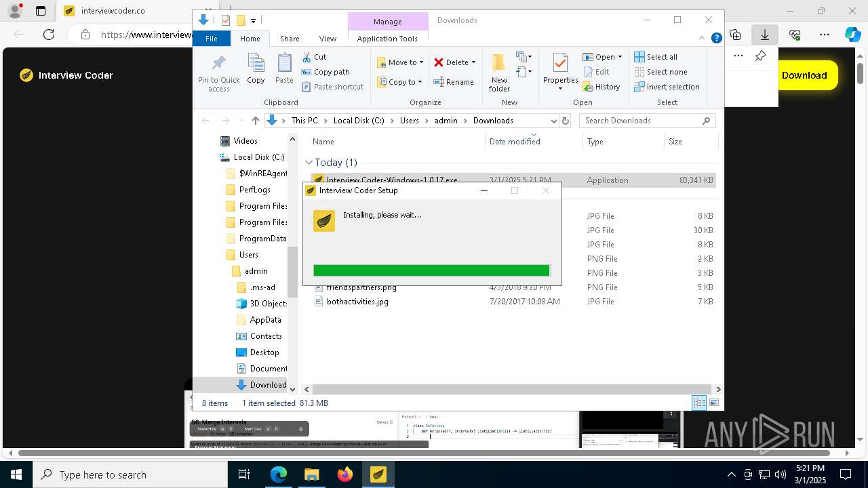
Task: Click Select none in ribbon
Action: pyautogui.click(x=660, y=72)
